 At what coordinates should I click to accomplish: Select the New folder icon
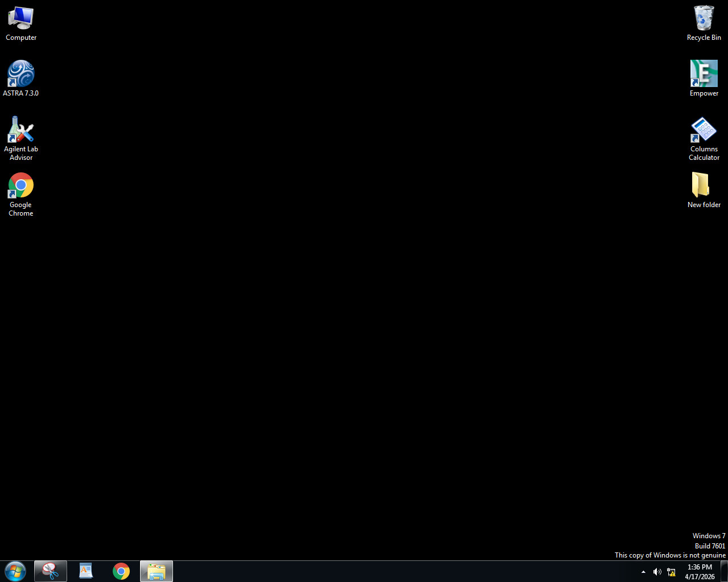(x=704, y=190)
